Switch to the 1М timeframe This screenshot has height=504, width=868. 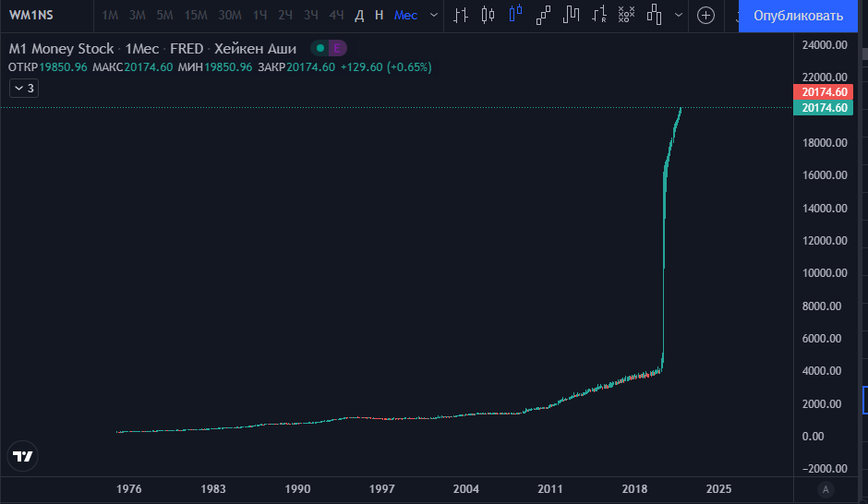(x=110, y=16)
